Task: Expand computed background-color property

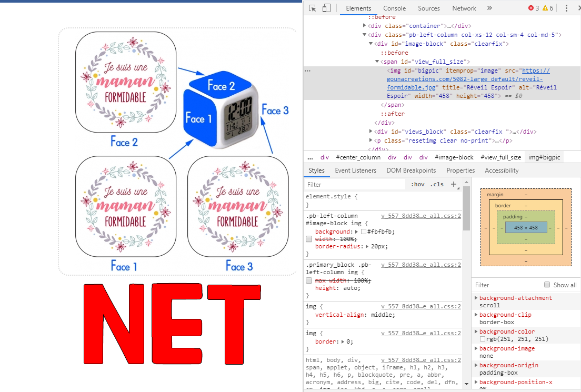Action: [476, 331]
